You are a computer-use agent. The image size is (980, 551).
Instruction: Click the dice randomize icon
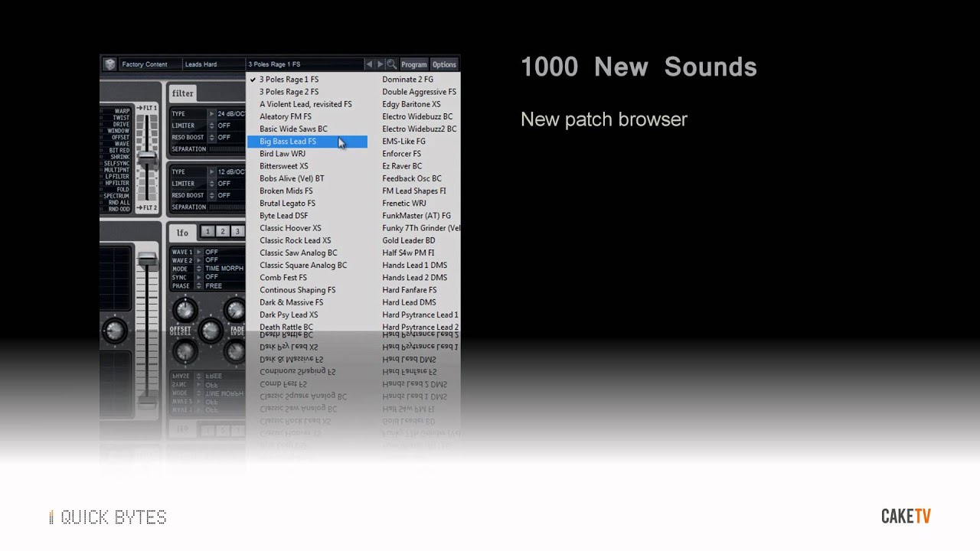point(110,64)
